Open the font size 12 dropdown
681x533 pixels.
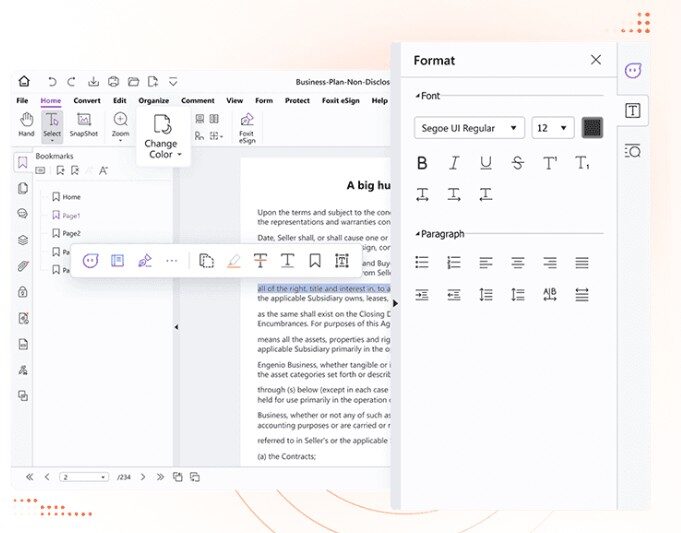pyautogui.click(x=552, y=128)
